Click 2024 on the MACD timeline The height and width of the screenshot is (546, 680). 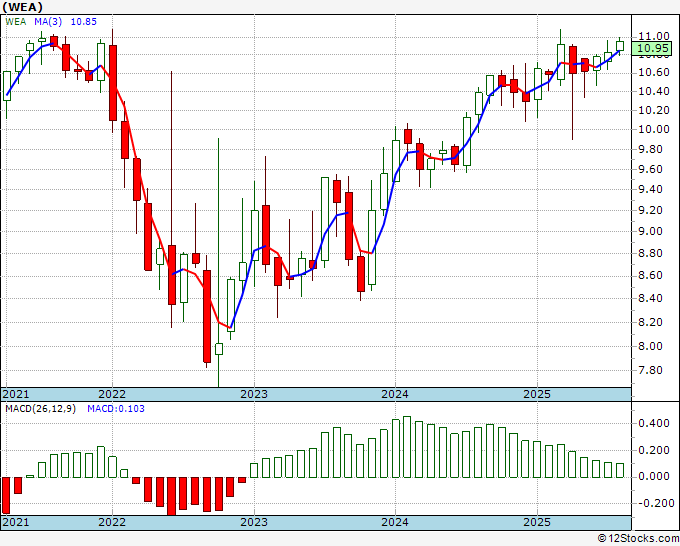(x=395, y=522)
